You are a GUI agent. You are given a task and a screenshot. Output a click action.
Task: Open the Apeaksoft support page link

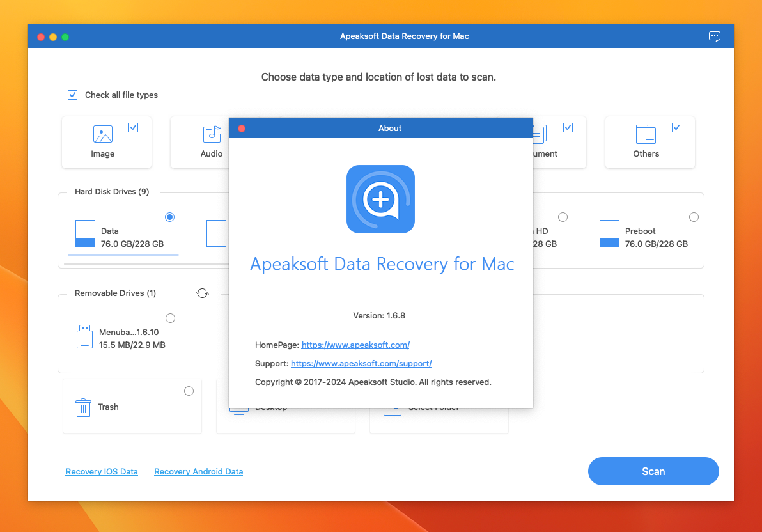(x=361, y=363)
